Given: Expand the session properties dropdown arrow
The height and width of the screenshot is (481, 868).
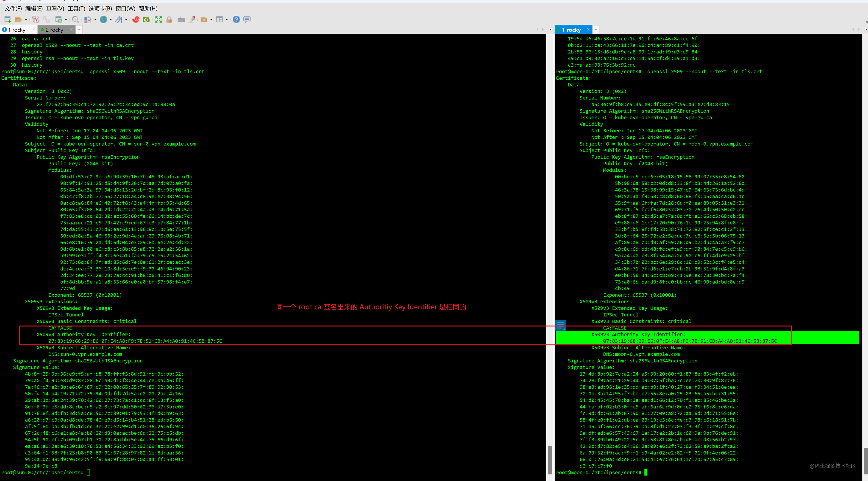Looking at the screenshot, I should [x=66, y=20].
